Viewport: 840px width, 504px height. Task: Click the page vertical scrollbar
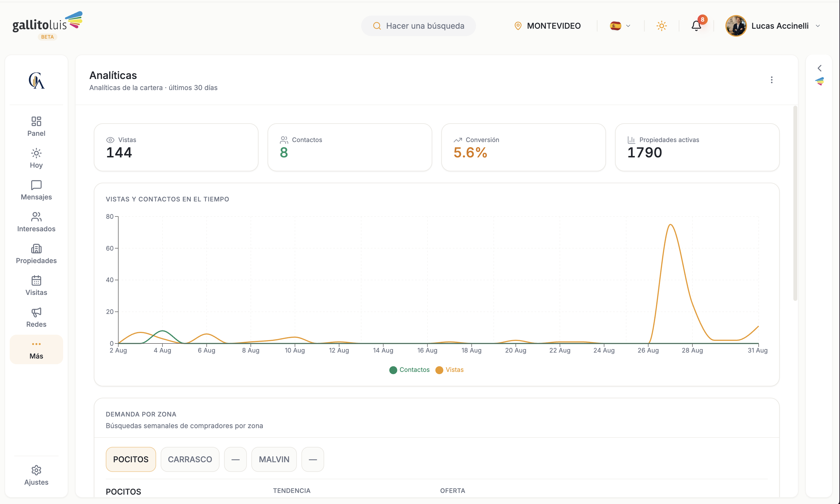click(x=795, y=204)
